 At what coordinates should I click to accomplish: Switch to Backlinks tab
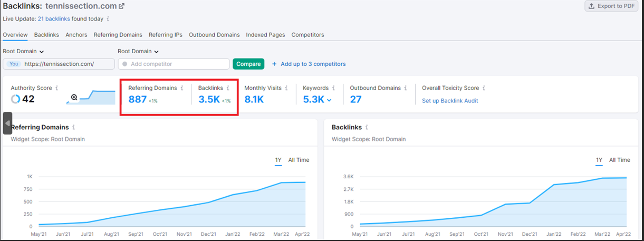coord(46,35)
